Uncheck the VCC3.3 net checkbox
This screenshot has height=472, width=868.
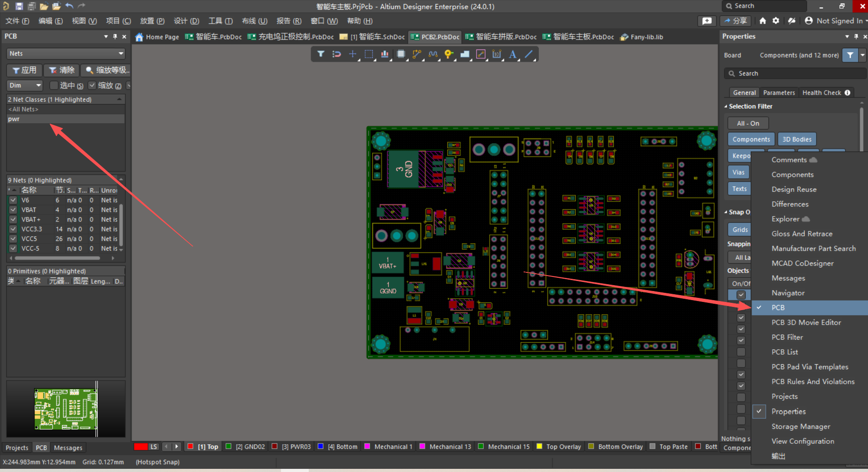[x=13, y=229]
